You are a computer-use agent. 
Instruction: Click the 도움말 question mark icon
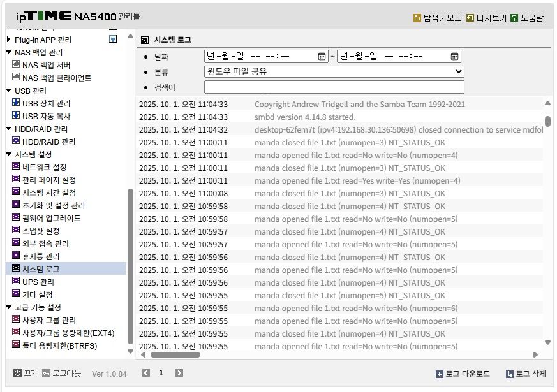click(x=514, y=18)
